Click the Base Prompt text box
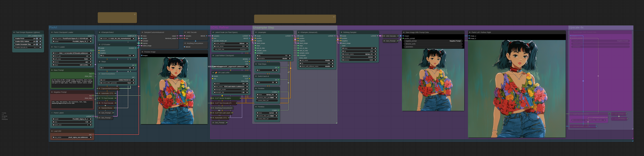Screen dimensions: 644x156 click(x=72, y=83)
